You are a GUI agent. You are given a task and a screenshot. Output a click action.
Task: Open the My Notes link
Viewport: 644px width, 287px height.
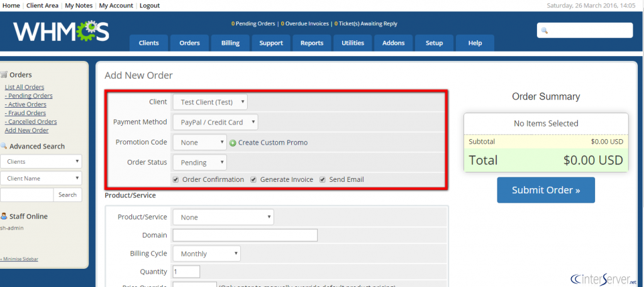pos(79,5)
